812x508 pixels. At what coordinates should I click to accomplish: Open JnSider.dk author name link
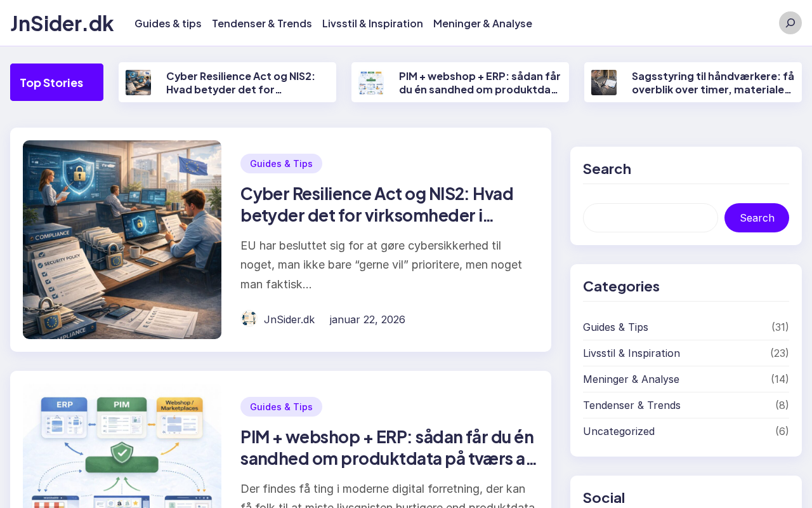coord(289,319)
